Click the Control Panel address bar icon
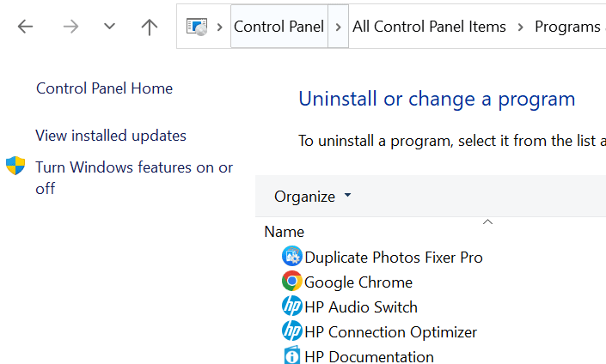 [197, 27]
